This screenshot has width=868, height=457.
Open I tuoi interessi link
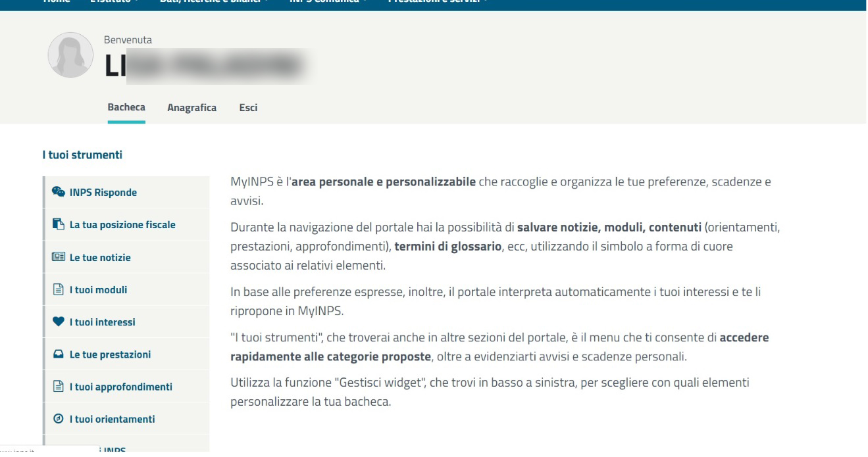[x=101, y=322]
